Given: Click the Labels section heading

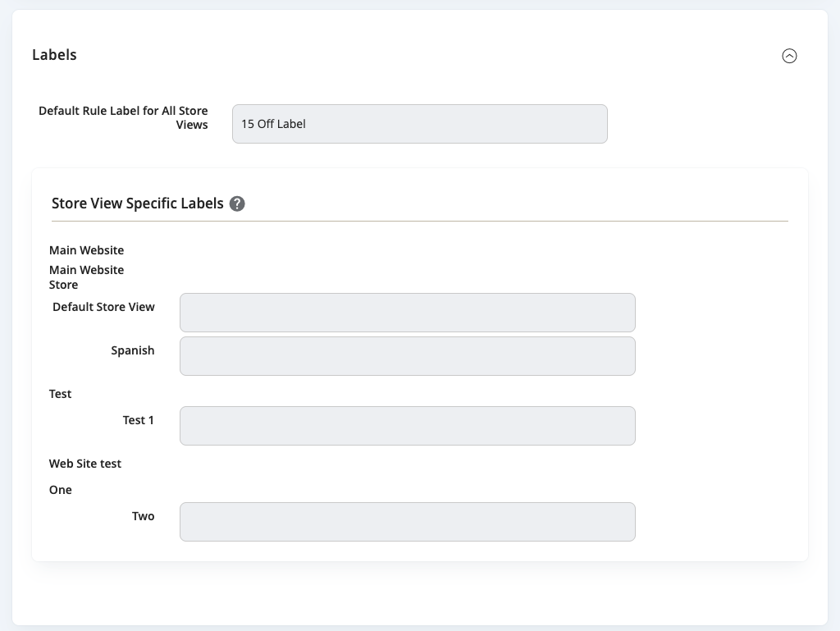Looking at the screenshot, I should 54,55.
